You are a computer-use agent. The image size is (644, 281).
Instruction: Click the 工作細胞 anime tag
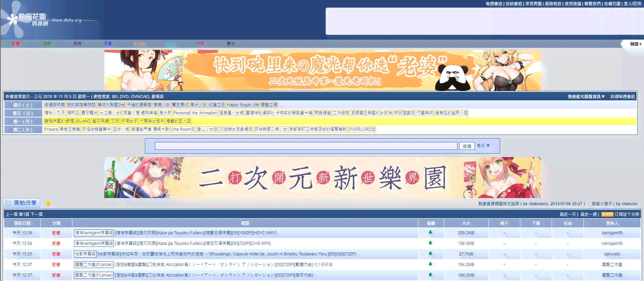[x=341, y=113]
